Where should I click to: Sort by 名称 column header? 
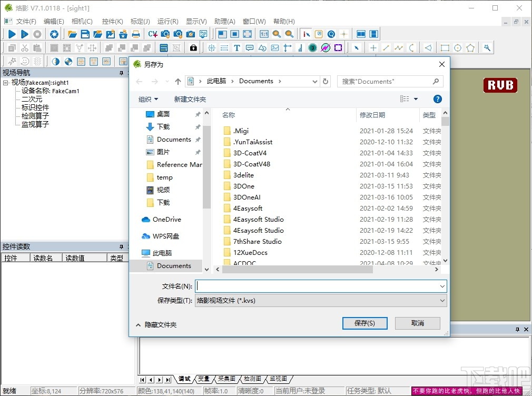tap(229, 115)
